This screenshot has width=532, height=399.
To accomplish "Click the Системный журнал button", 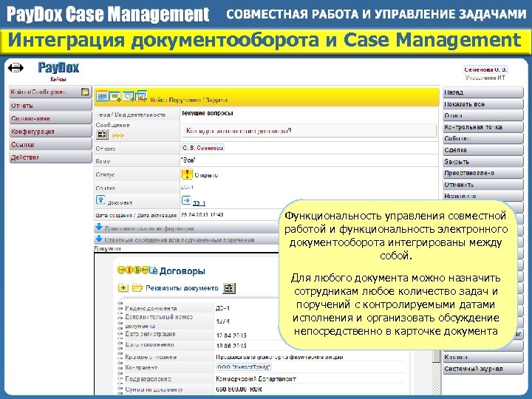I will [482, 369].
